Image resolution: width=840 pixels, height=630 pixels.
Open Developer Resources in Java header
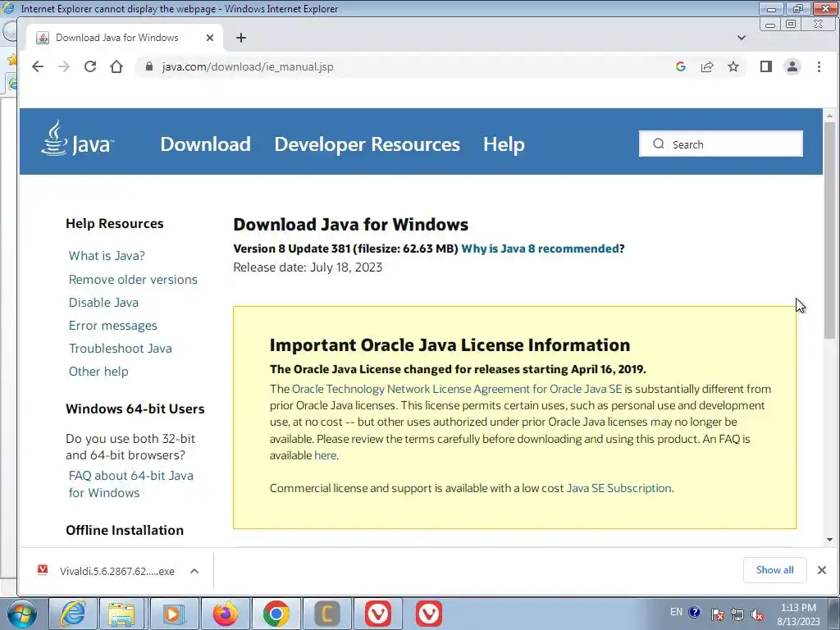coord(367,144)
